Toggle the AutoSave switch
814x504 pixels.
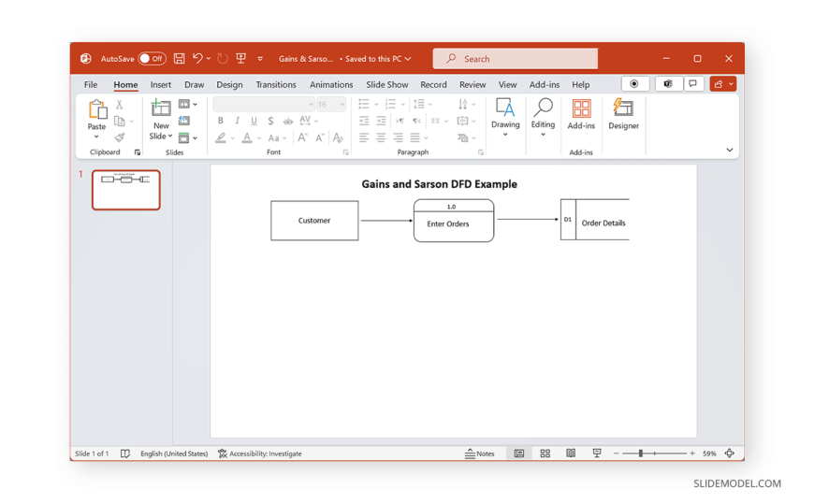point(152,59)
